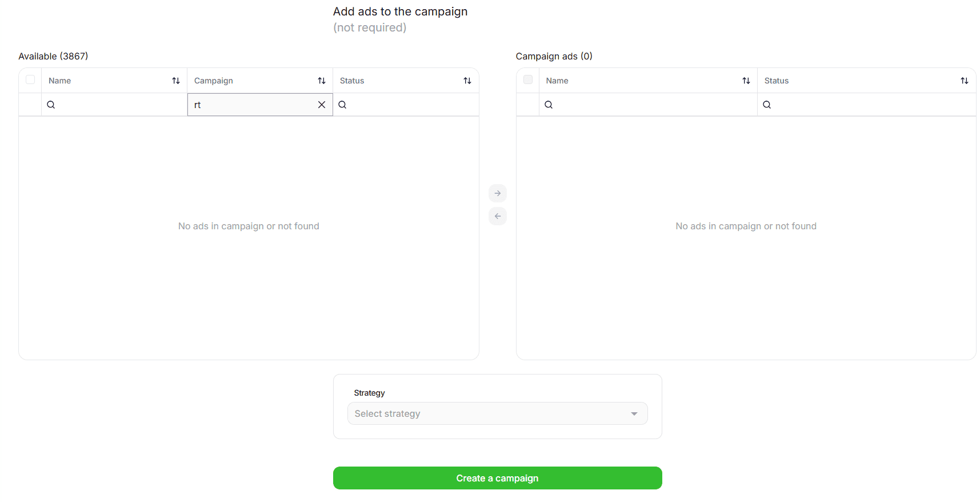The height and width of the screenshot is (502, 980).
Task: Click the search magnifier in the Name filter field
Action: pyautogui.click(x=51, y=105)
